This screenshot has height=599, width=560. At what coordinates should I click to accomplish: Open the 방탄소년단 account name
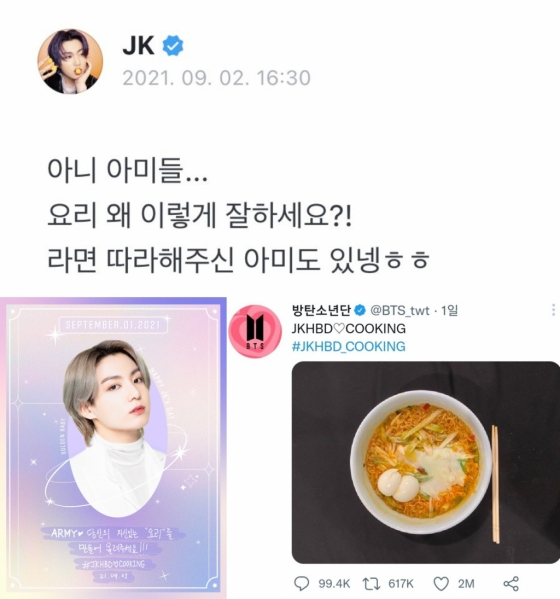click(x=321, y=310)
